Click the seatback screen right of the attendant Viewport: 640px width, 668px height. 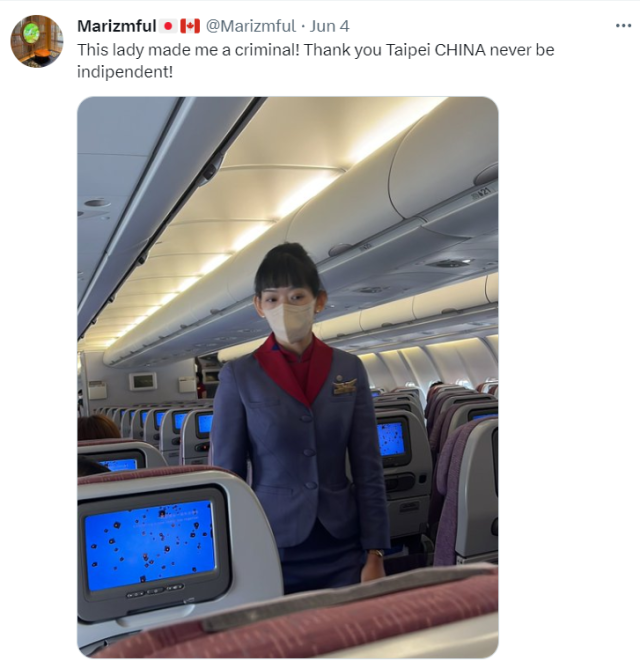click(x=391, y=439)
